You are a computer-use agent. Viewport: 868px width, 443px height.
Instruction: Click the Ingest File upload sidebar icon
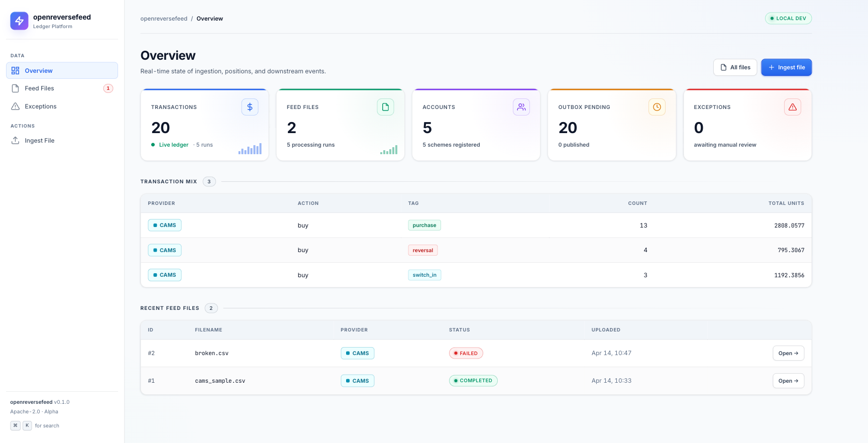pos(16,141)
